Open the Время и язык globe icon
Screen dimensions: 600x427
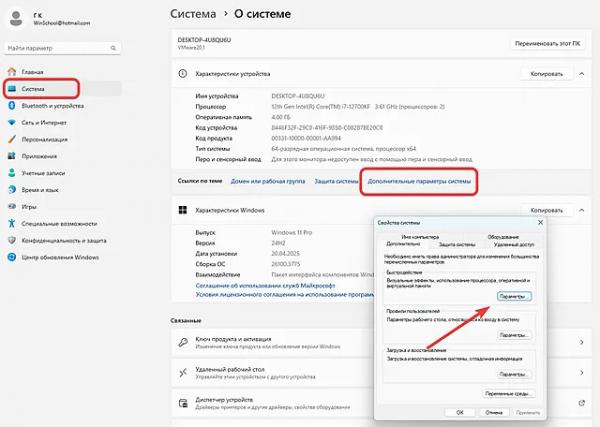coord(12,190)
